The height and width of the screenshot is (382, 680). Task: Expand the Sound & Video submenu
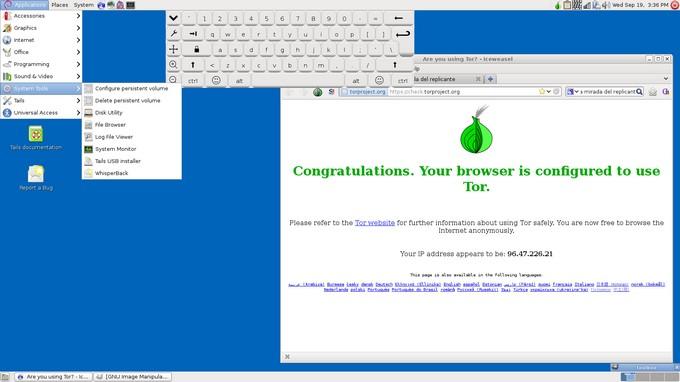(x=41, y=76)
